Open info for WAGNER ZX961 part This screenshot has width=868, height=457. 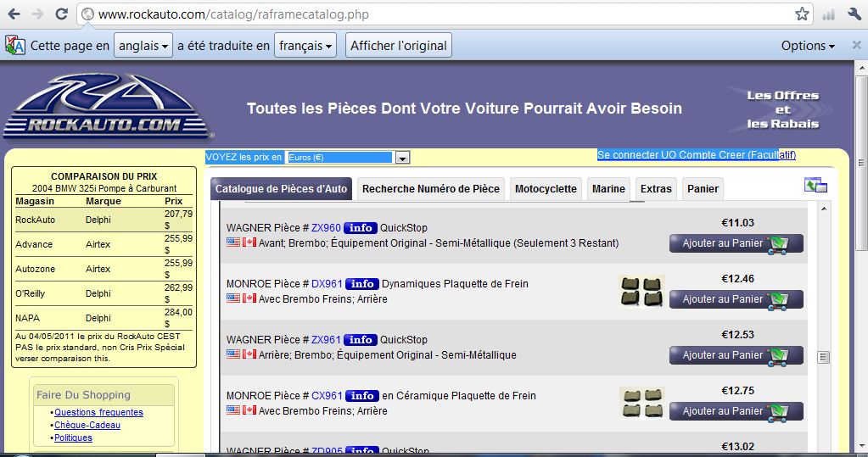[x=361, y=340]
